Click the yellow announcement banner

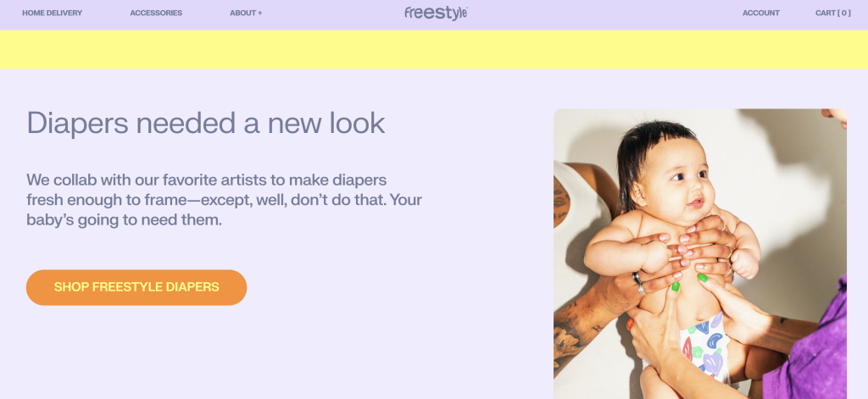coord(434,49)
